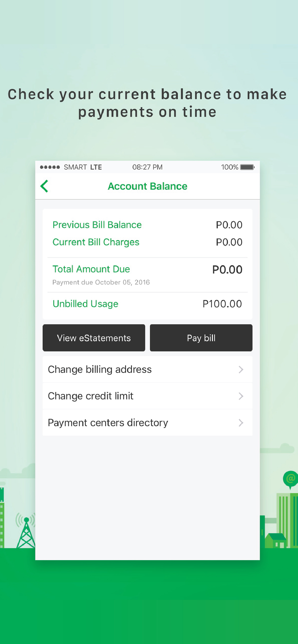Open View eStatements
Screen dimensions: 298x644
tap(94, 338)
